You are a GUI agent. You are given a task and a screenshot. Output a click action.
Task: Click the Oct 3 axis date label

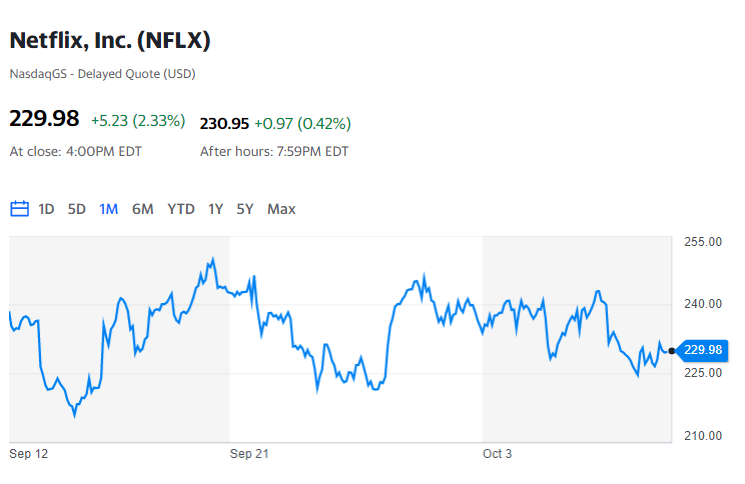point(497,454)
